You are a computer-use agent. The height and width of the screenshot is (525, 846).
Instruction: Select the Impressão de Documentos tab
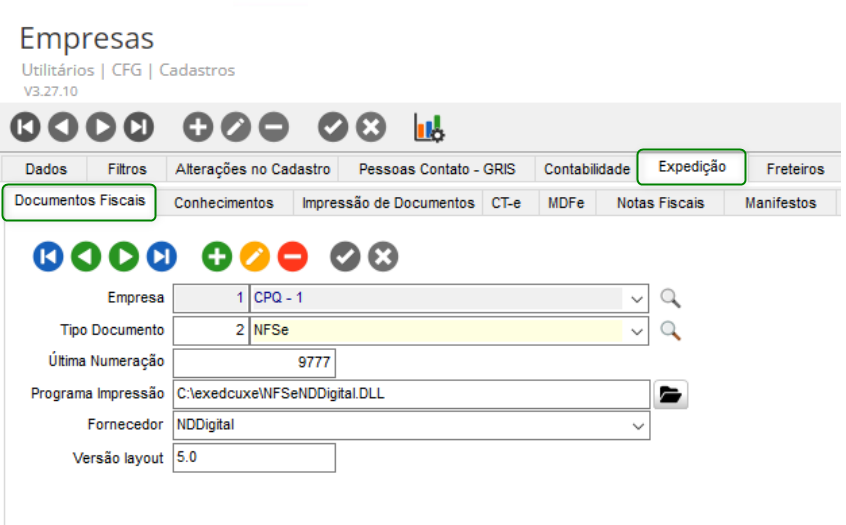[388, 203]
